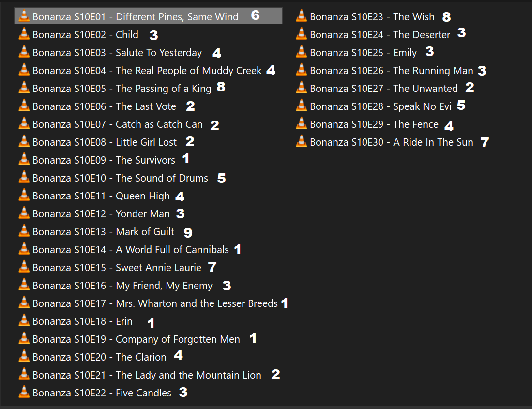Image resolution: width=532 pixels, height=409 pixels.
Task: Click VLC icon for S10E04 Muddy Creek
Action: (x=24, y=70)
